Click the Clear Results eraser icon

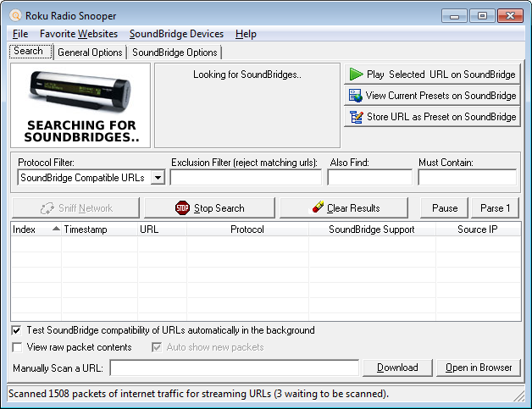tap(318, 207)
